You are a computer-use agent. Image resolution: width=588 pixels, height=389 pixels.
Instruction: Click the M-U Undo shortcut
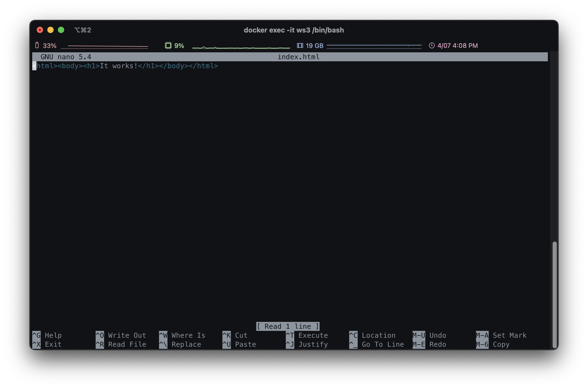(429, 335)
